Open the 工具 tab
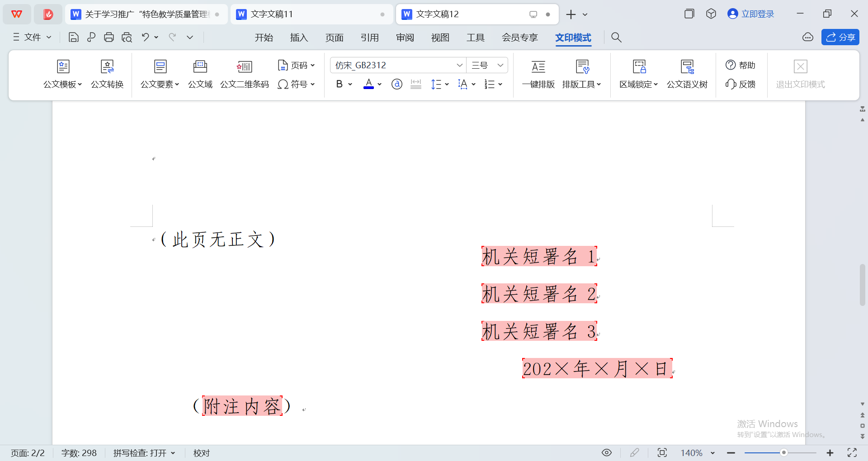Screen dimensions: 868x461 pos(476,38)
